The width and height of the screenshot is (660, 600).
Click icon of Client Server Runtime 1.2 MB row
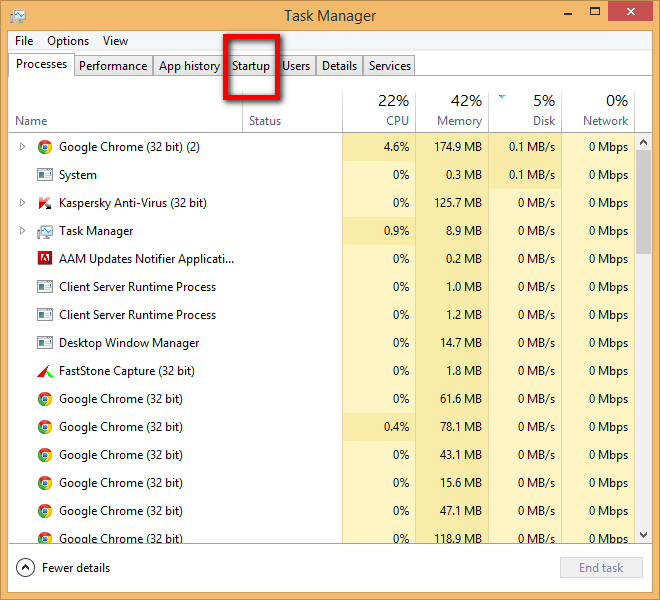[x=45, y=315]
